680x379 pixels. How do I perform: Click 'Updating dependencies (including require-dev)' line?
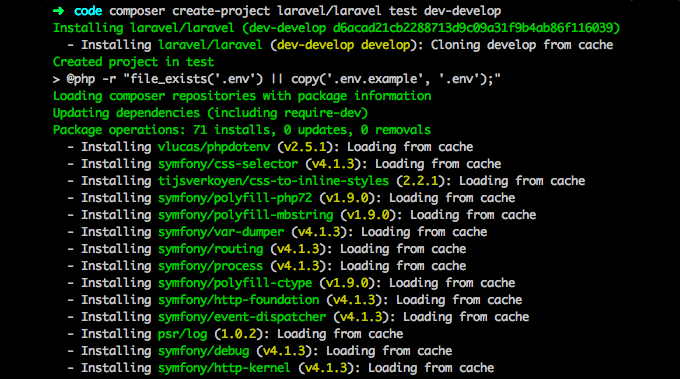[210, 113]
